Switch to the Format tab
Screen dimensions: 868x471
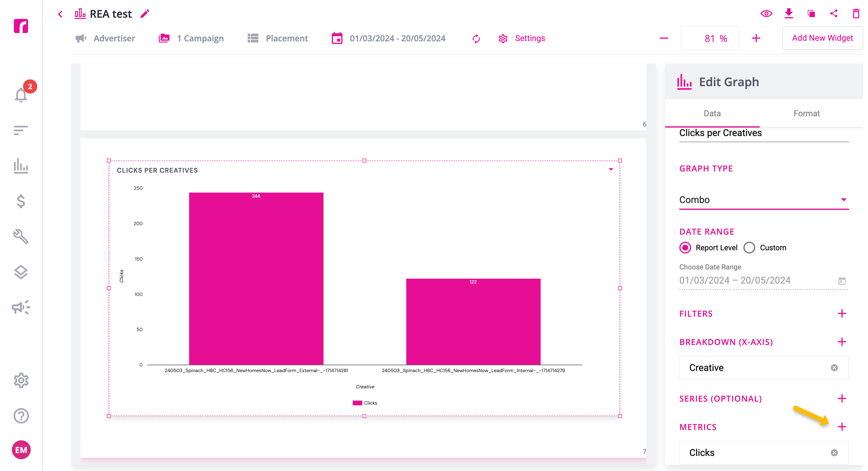[806, 114]
